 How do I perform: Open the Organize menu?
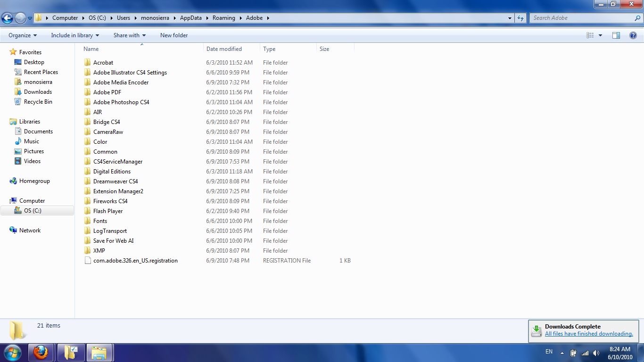pos(23,35)
